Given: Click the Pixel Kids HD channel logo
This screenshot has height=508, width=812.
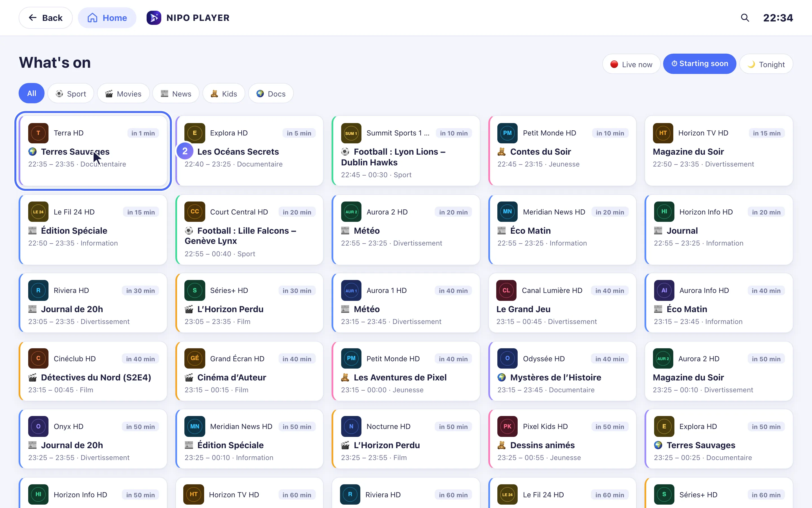Looking at the screenshot, I should point(507,427).
